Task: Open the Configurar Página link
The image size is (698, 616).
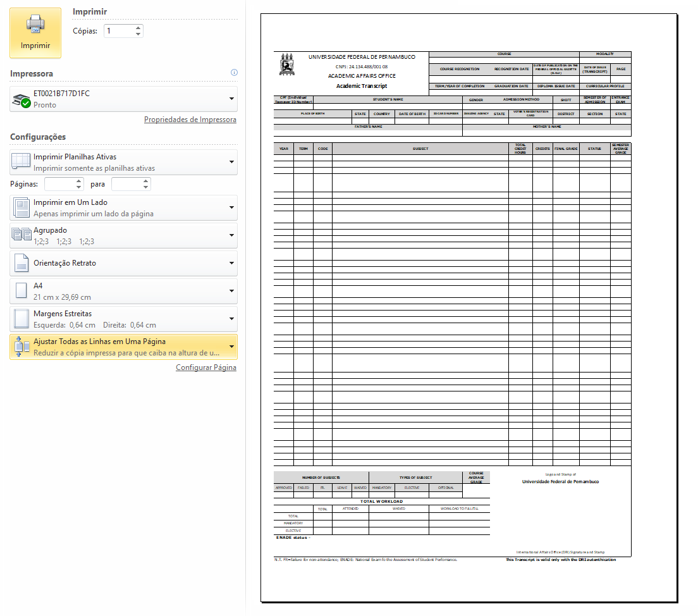Action: coord(205,367)
